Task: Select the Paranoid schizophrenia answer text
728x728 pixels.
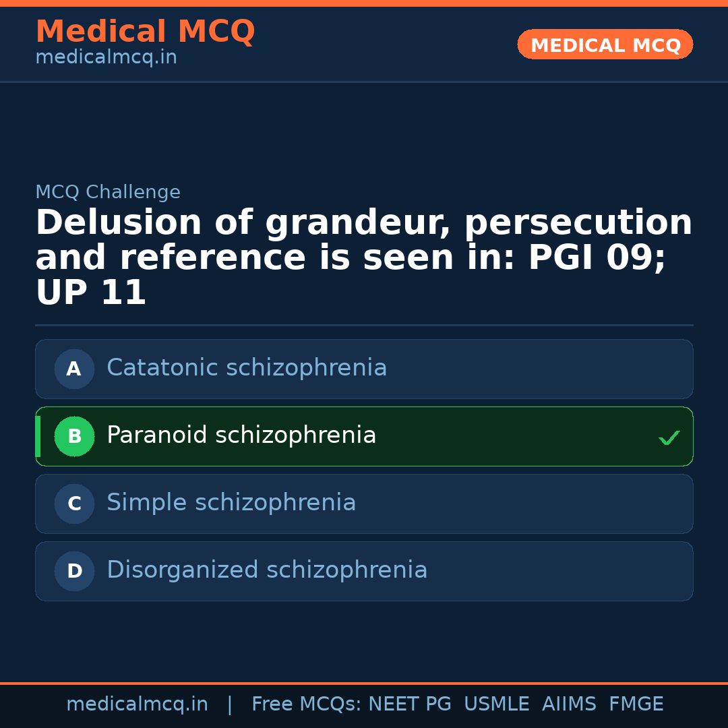Action: pos(241,435)
